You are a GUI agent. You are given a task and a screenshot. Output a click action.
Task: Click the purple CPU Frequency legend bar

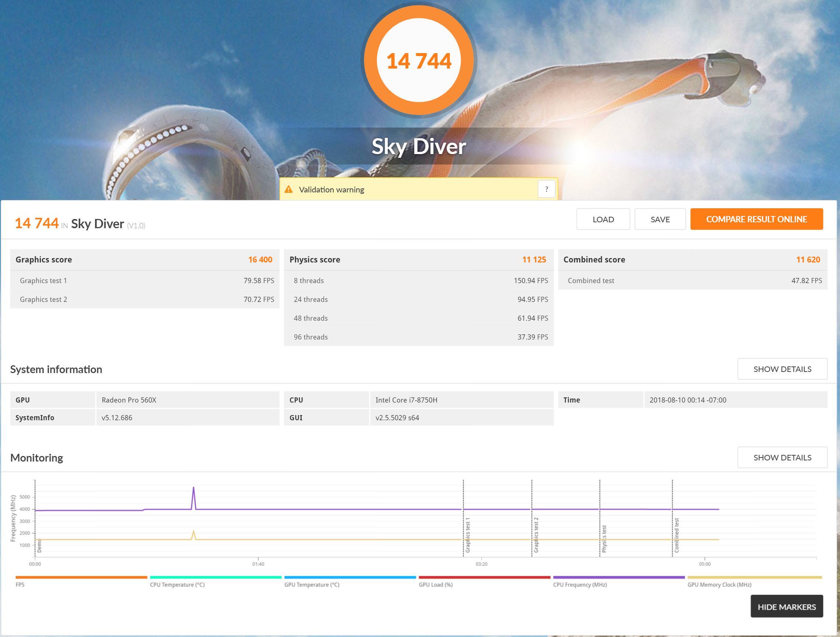[619, 577]
